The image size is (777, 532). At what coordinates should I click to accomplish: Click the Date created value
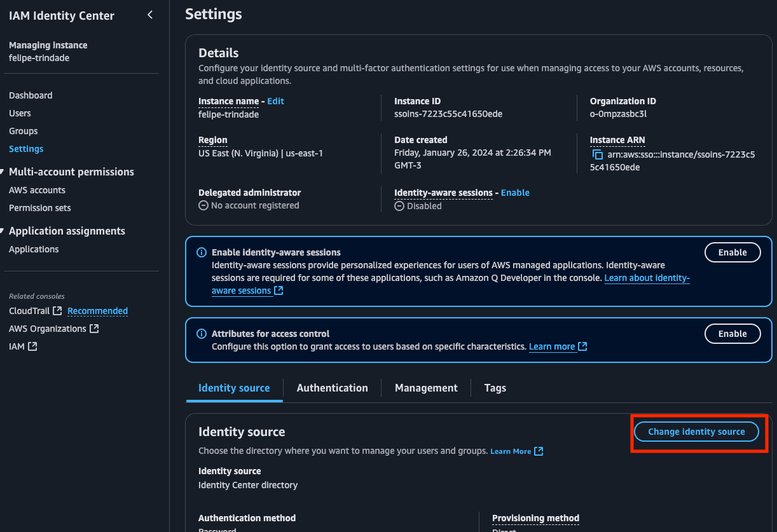click(472, 159)
